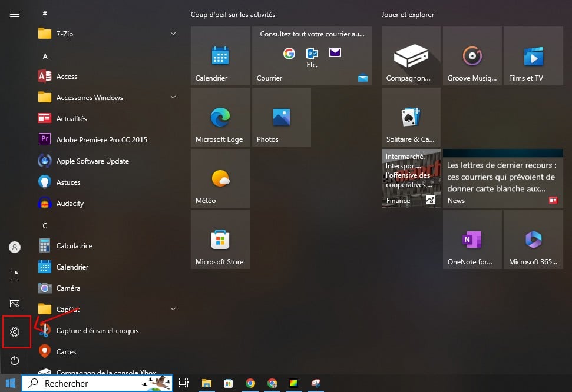Expand the Start hamburger menu

coord(15,14)
